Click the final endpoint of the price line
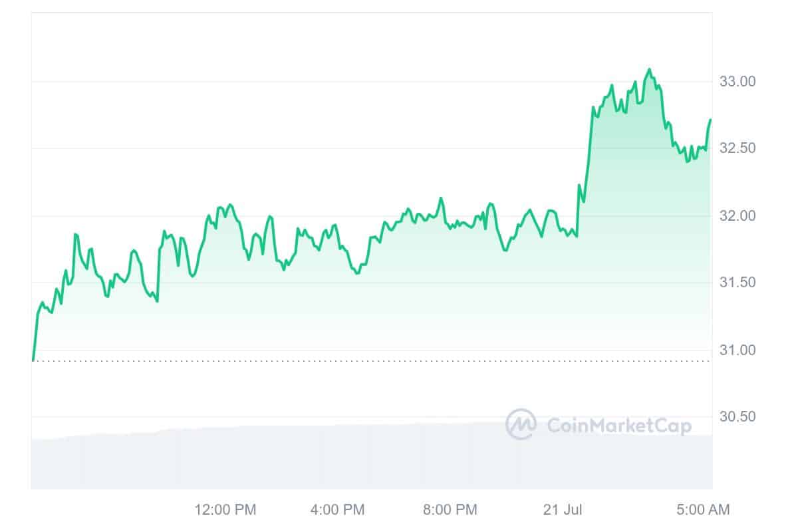The height and width of the screenshot is (532, 798). point(711,120)
